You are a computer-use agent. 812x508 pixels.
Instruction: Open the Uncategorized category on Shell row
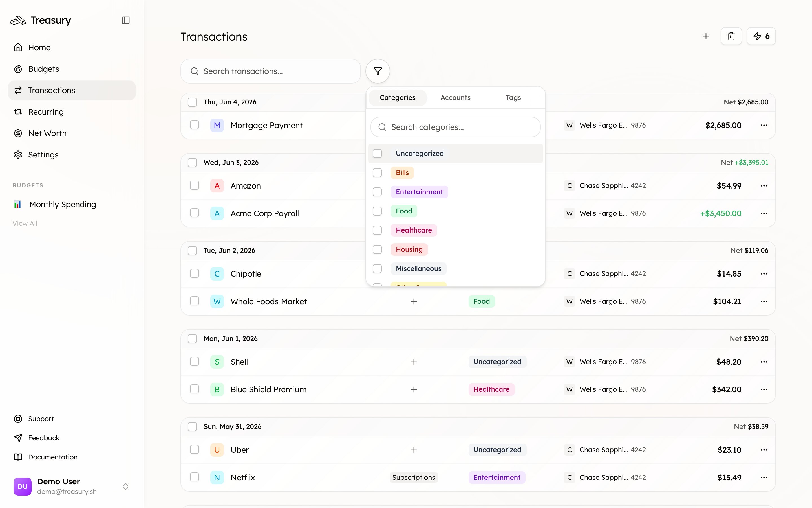click(497, 362)
